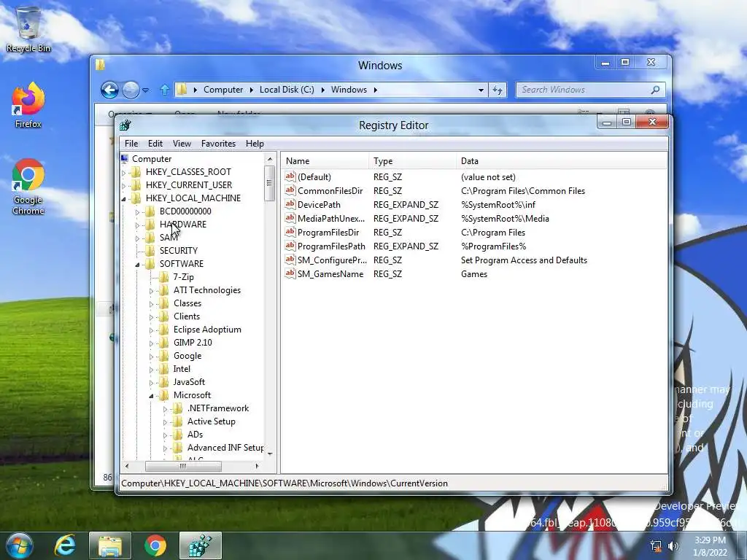Screen dimensions: 747x560
Task: Expand the ATI Technologies key
Action: click(152, 290)
